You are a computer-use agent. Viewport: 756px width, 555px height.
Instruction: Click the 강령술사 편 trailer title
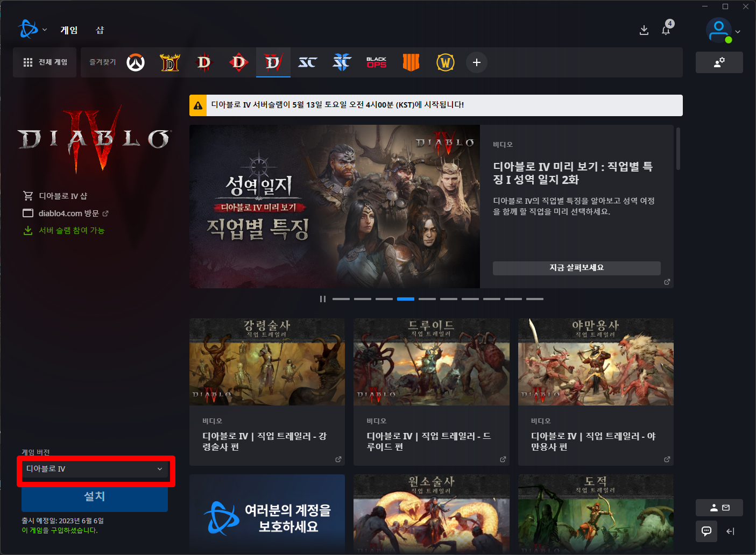[265, 442]
